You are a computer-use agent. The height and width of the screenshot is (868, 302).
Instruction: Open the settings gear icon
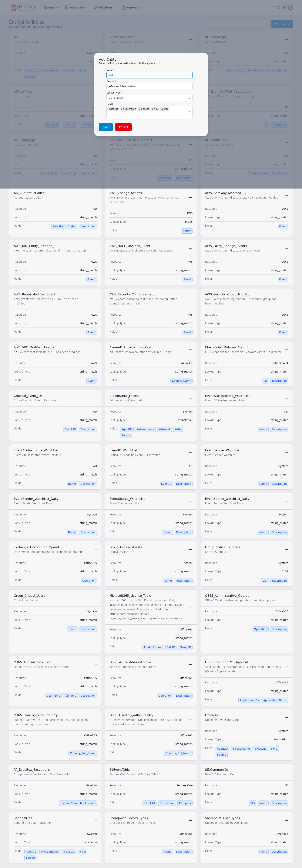point(278,7)
